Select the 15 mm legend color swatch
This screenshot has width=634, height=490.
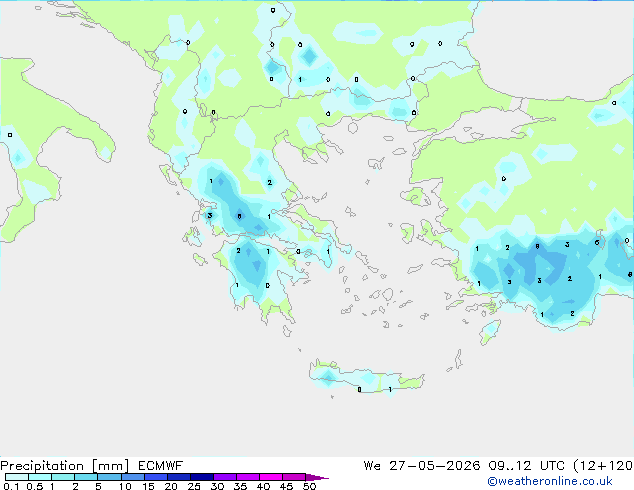[156, 477]
